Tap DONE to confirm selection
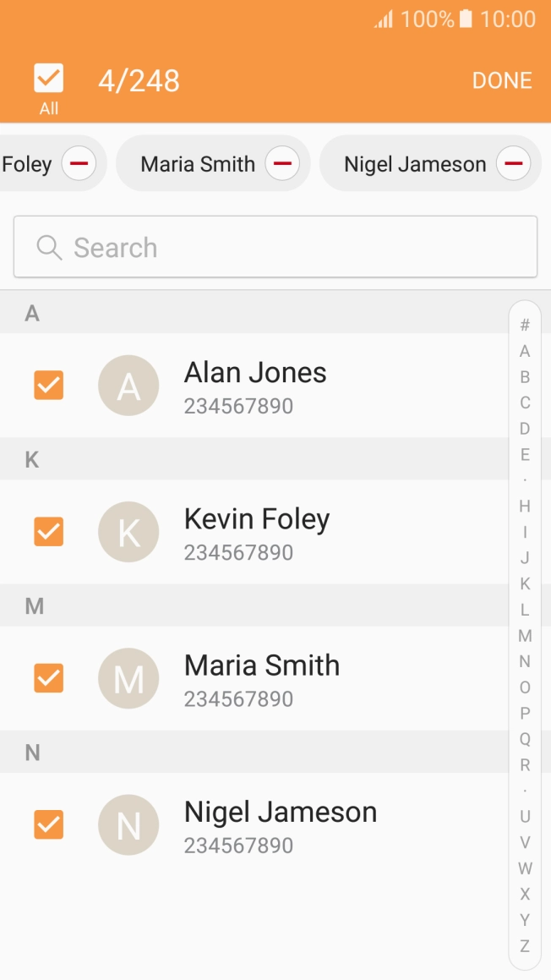 pyautogui.click(x=502, y=80)
